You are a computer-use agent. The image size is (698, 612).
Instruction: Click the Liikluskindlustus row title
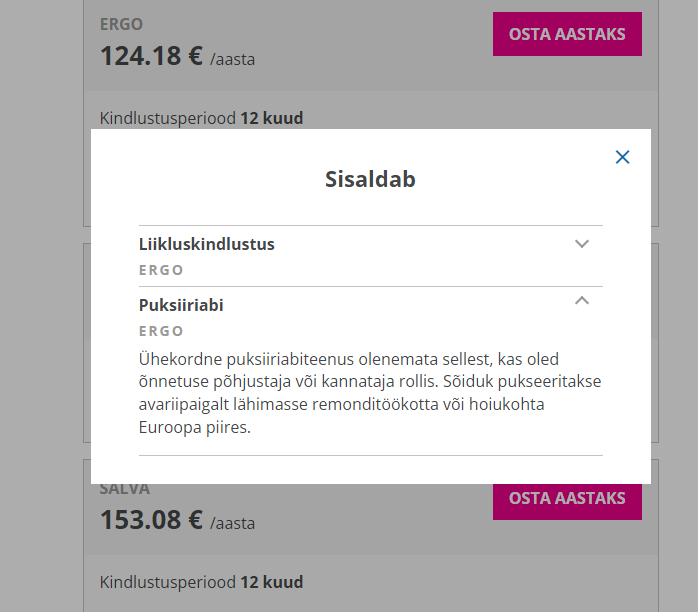207,244
